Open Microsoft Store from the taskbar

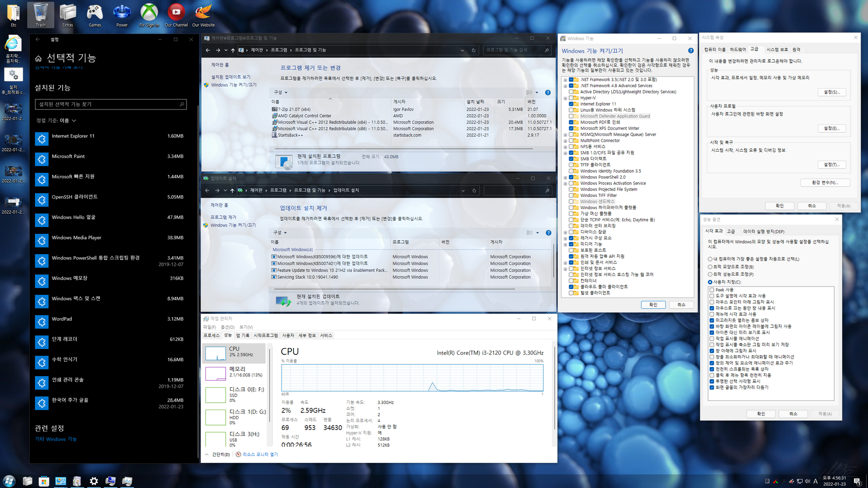point(44,481)
